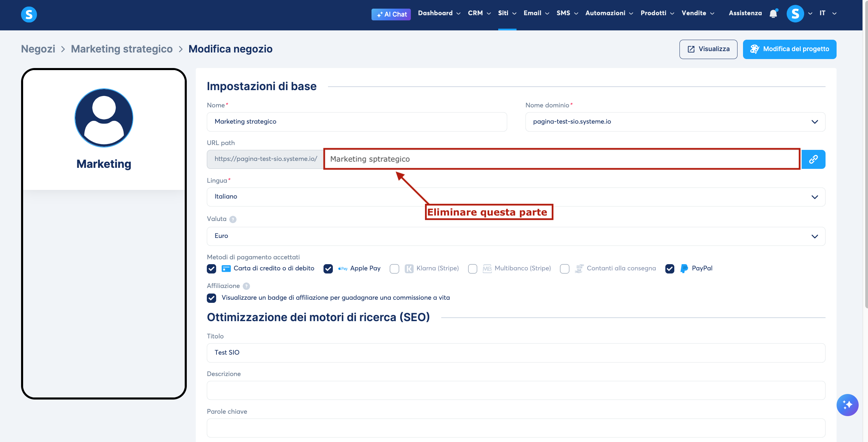Click the URL path link copy button
Screen dimensions: 868x442
pos(813,159)
